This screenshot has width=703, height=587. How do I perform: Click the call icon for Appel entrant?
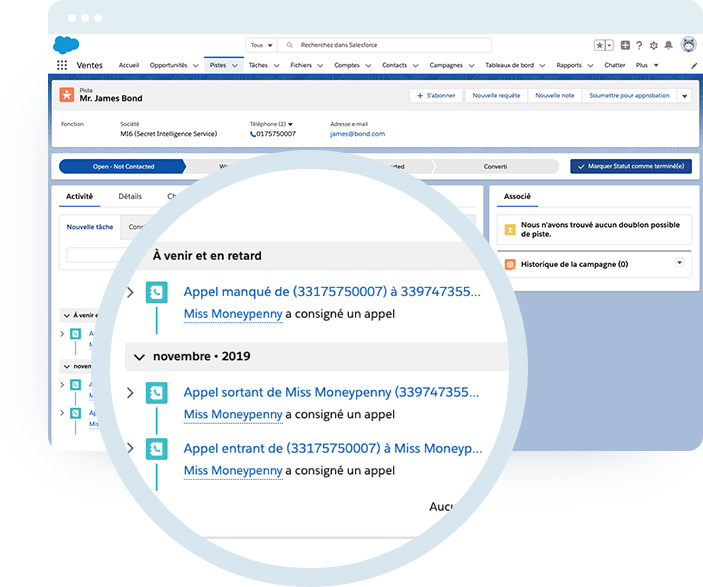(156, 449)
